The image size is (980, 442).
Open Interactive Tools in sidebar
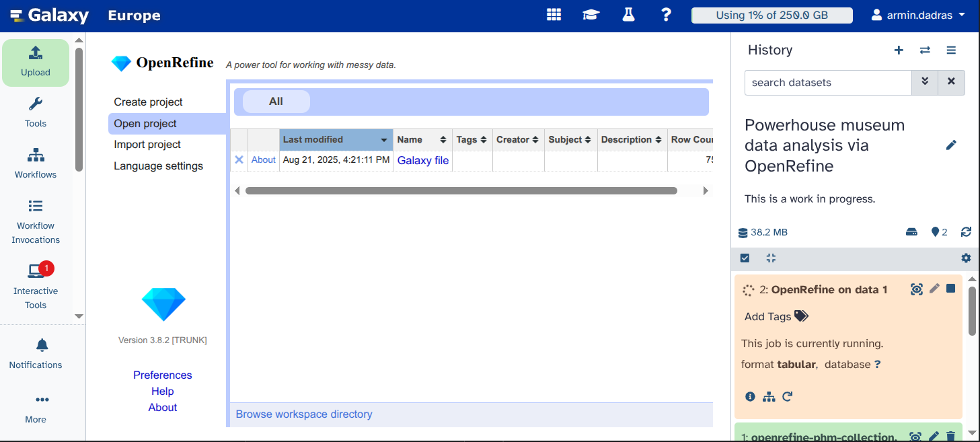[x=36, y=287]
